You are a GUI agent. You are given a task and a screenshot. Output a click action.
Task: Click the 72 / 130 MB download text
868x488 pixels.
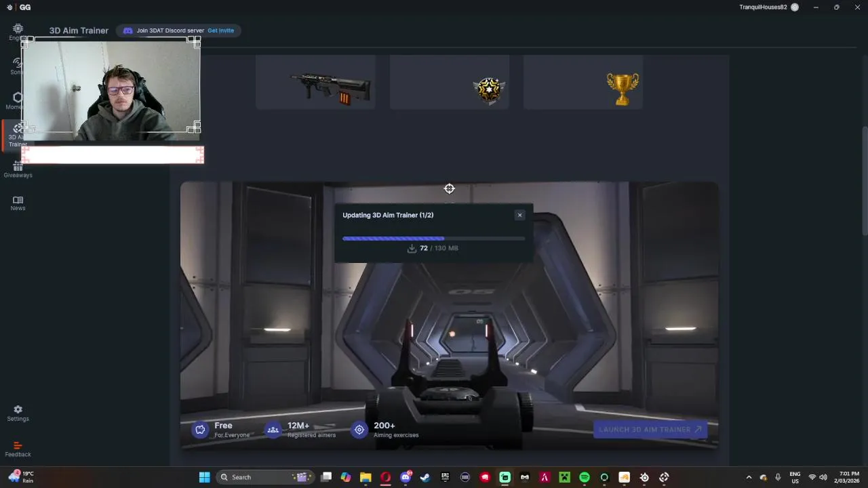[x=439, y=248]
